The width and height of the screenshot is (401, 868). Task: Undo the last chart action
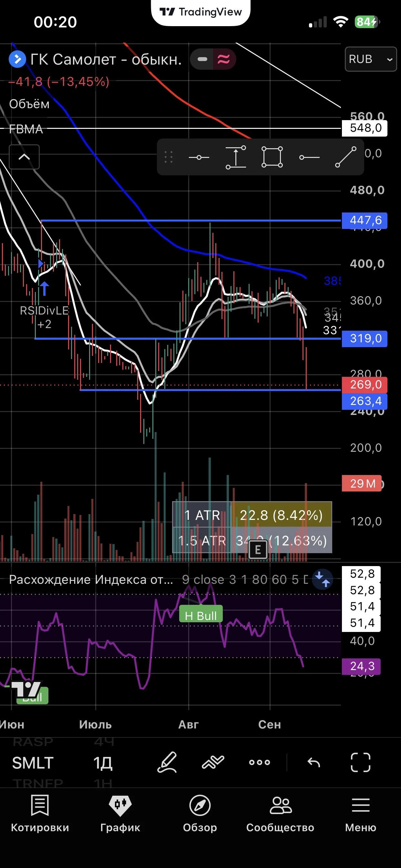pos(314,762)
